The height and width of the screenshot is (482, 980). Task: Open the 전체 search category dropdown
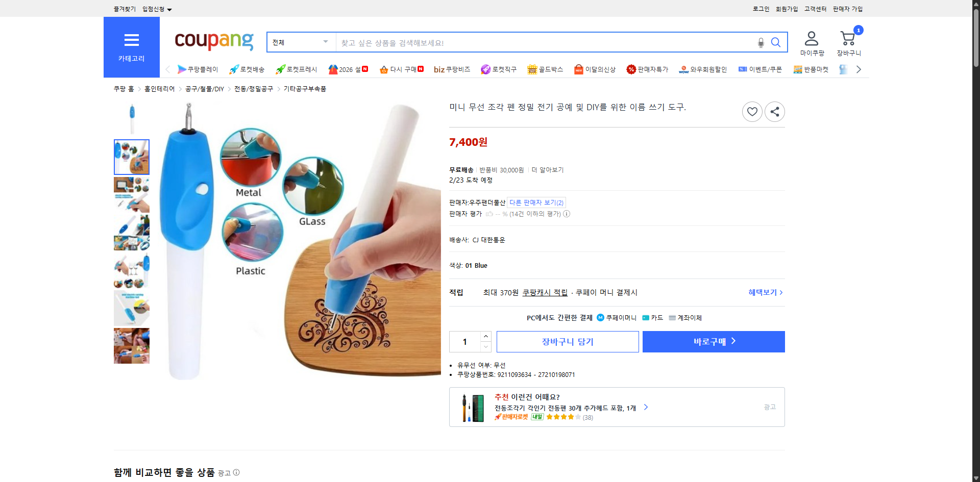[x=301, y=42]
